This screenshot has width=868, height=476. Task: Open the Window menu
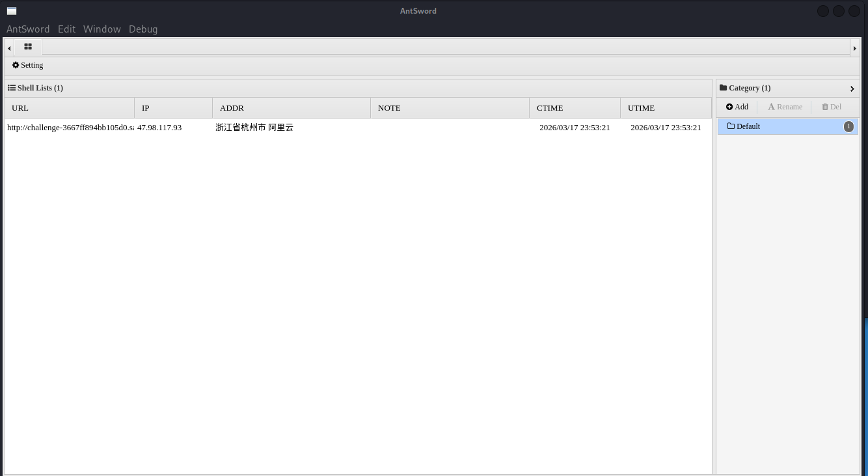(x=102, y=29)
